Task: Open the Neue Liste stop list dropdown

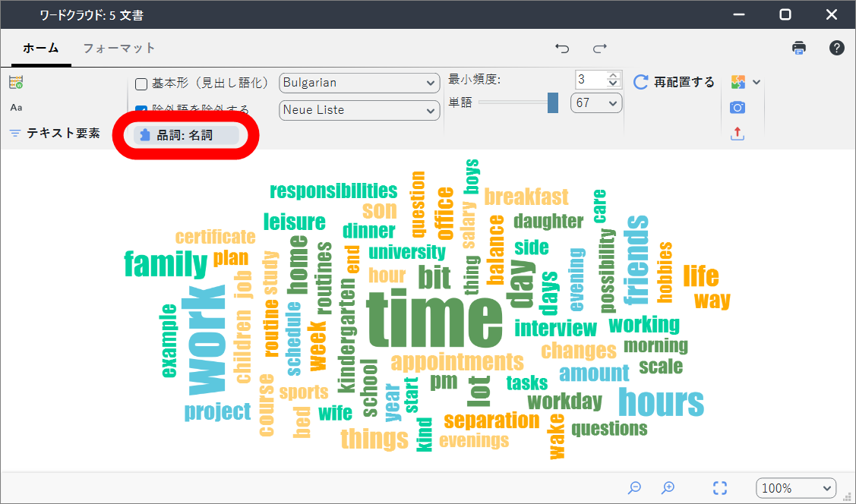Action: click(x=359, y=110)
